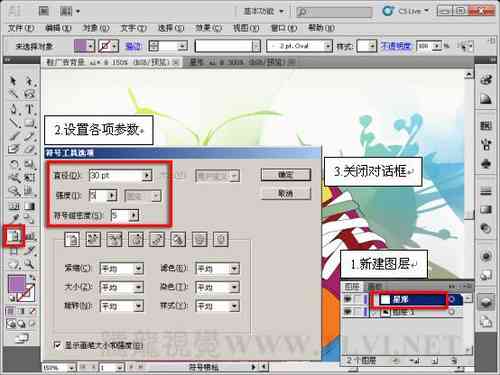Pick the Selection arrow tool
500x375 pixels.
[13, 80]
